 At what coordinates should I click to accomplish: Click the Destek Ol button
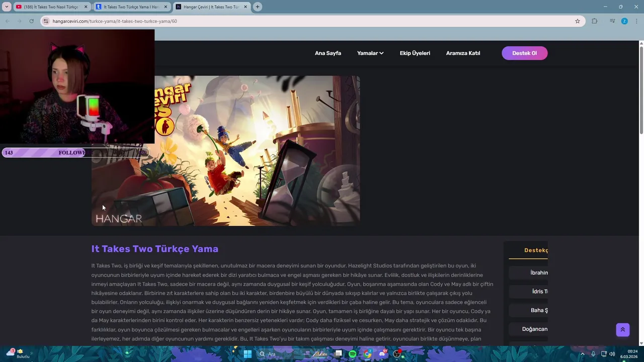point(524,53)
